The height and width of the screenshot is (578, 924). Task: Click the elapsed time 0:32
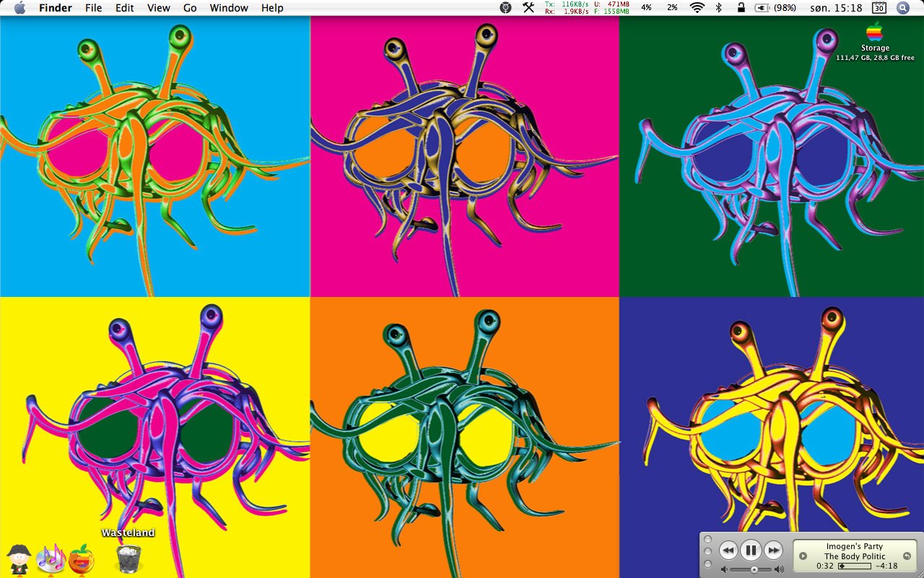coord(825,566)
